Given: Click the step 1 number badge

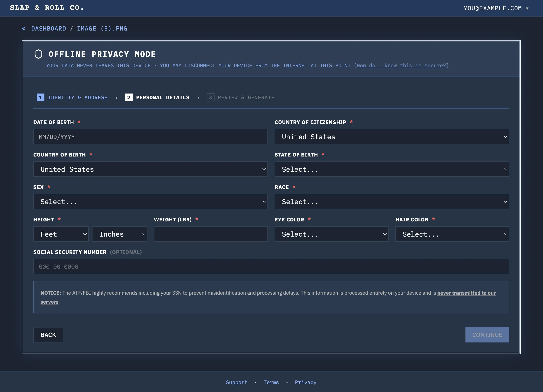Looking at the screenshot, I should point(40,97).
